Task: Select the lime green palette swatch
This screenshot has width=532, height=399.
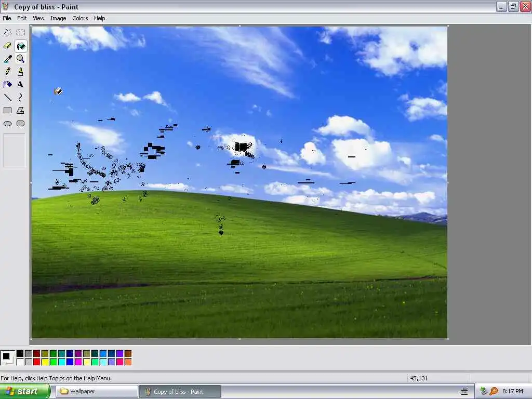Action: [x=54, y=362]
